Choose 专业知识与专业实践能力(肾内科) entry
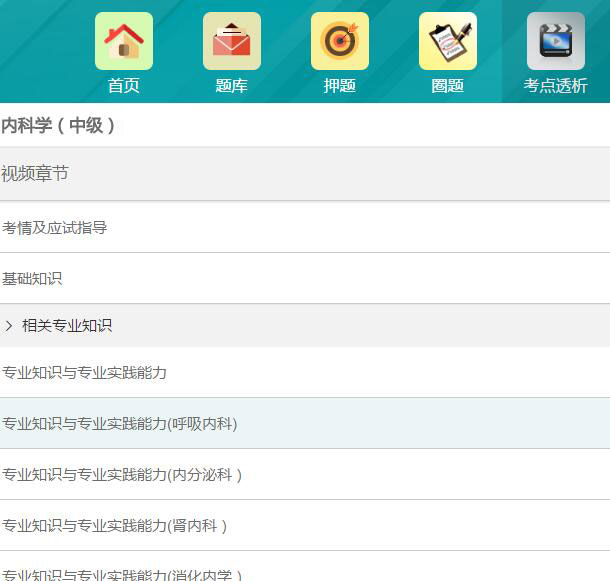The width and height of the screenshot is (610, 581). tap(115, 526)
